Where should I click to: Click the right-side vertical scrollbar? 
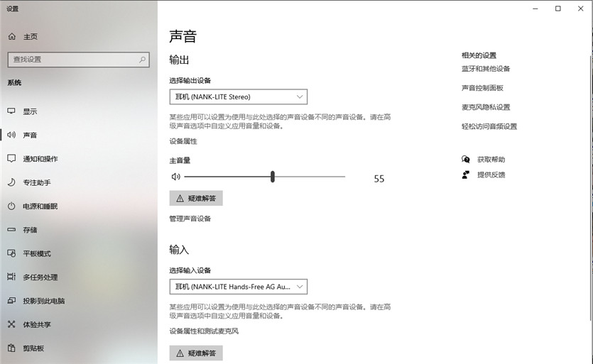[x=591, y=189]
